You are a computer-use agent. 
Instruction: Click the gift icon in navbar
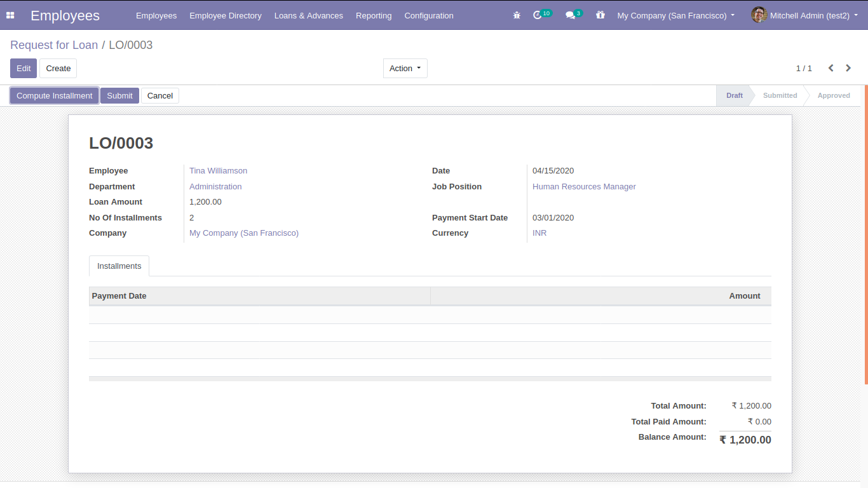click(600, 15)
